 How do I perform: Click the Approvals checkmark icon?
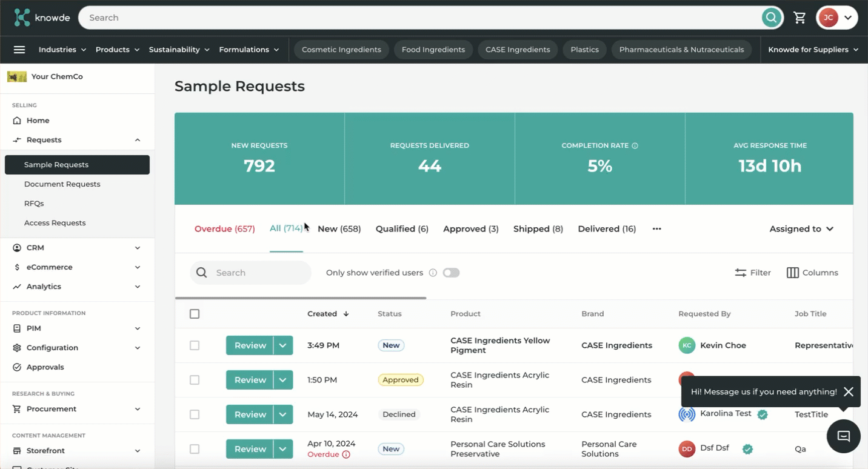(17, 367)
